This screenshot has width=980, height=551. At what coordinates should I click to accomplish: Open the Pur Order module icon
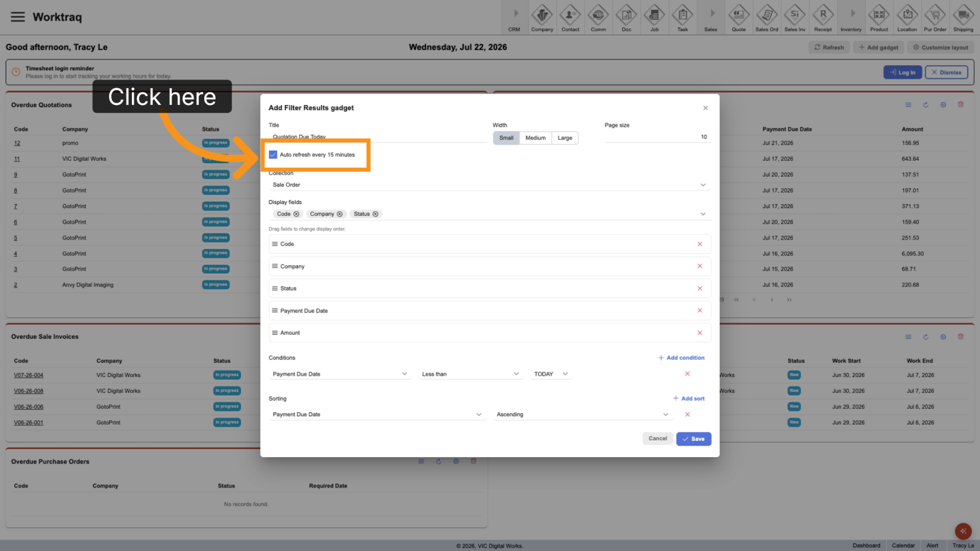(x=935, y=17)
